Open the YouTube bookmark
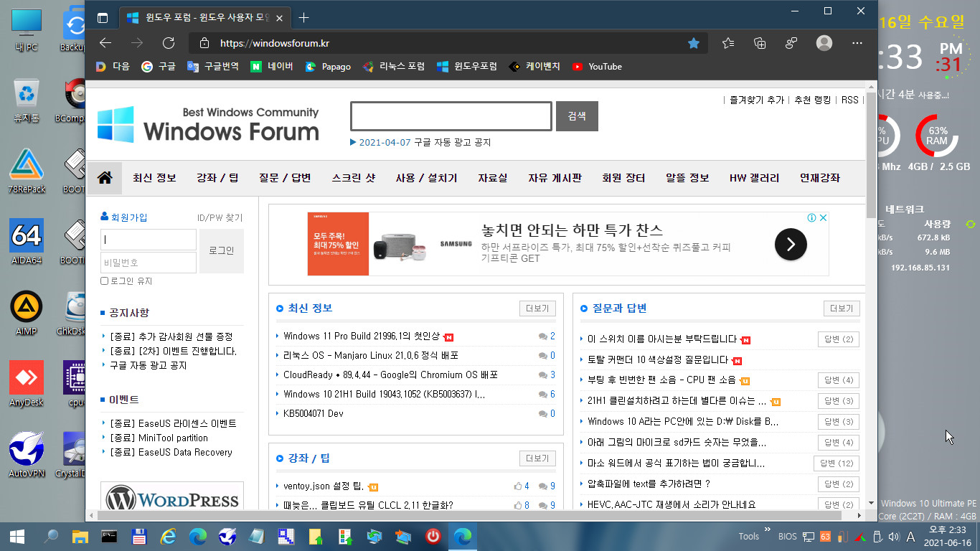 point(597,66)
